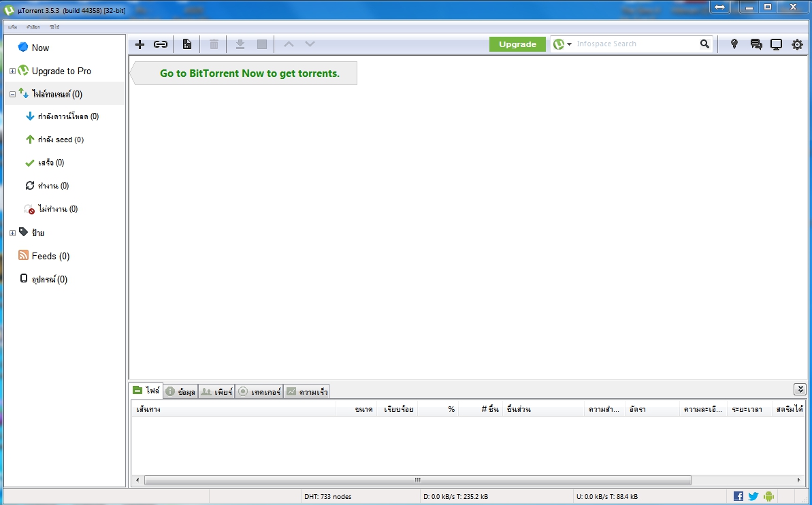
Task: Click the Create New Torrent file icon
Action: (x=187, y=44)
